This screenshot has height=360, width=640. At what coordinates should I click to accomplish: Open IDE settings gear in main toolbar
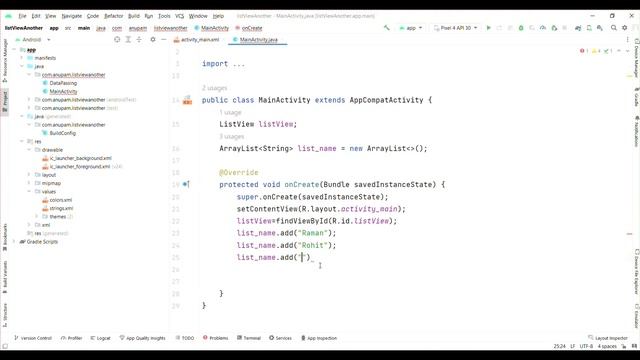click(624, 28)
